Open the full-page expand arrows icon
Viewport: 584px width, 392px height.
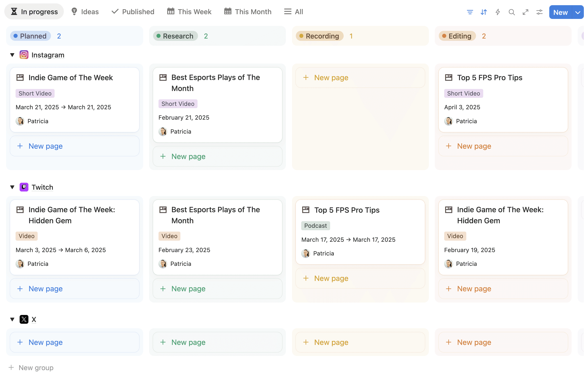point(525,12)
